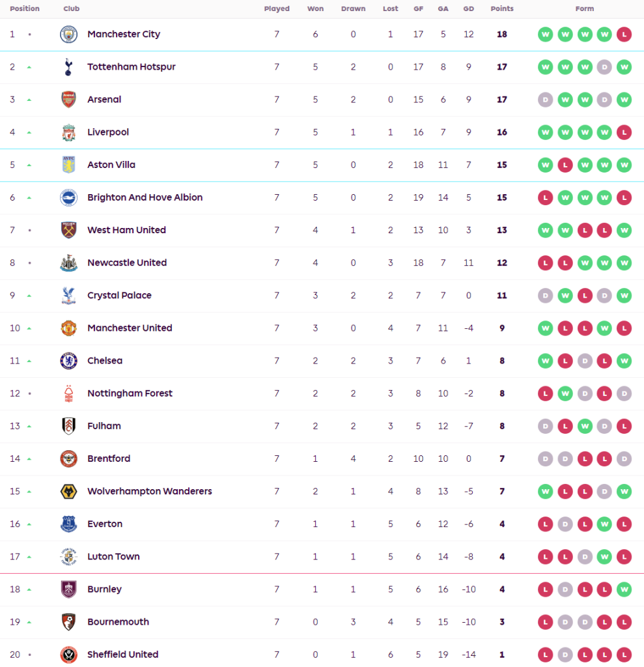Click the Aston Villa club crest
Screen dimensions: 644x667
tap(68, 165)
